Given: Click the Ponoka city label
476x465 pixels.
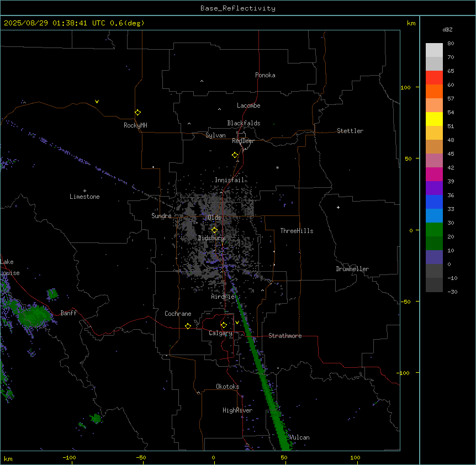Looking at the screenshot, I should (265, 75).
